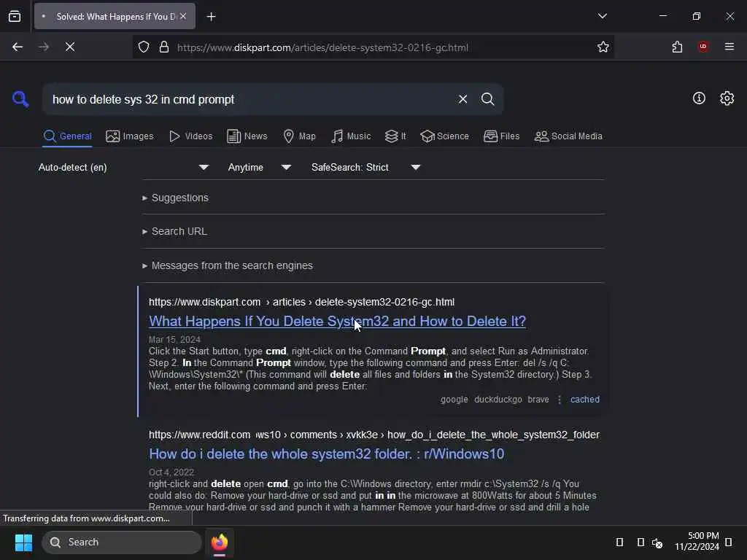The image size is (747, 560).
Task: Open the Extensions puzzle icon
Action: [677, 47]
